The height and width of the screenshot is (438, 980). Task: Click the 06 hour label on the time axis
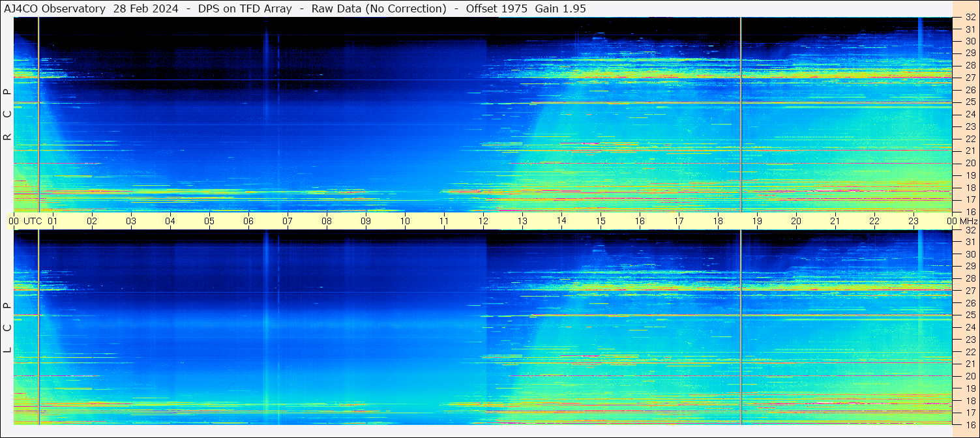pos(248,221)
